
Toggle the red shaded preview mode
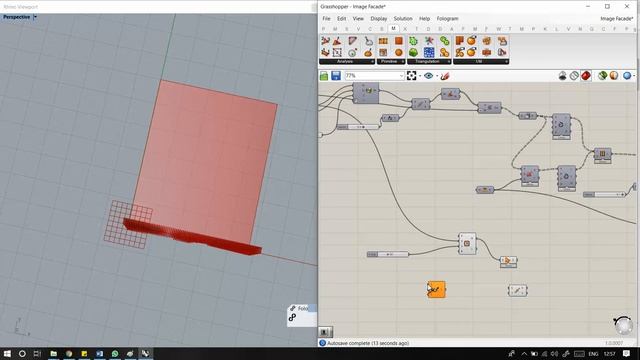point(586,76)
